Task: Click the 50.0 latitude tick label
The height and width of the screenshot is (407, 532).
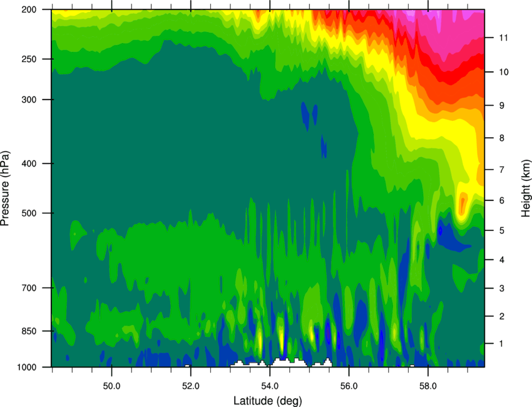Action: (111, 386)
